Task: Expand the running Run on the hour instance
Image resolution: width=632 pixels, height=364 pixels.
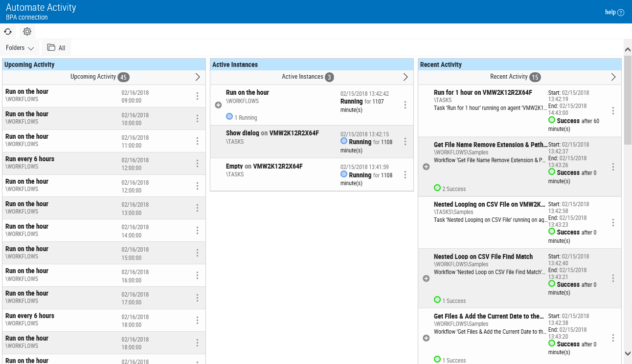Action: (x=218, y=105)
